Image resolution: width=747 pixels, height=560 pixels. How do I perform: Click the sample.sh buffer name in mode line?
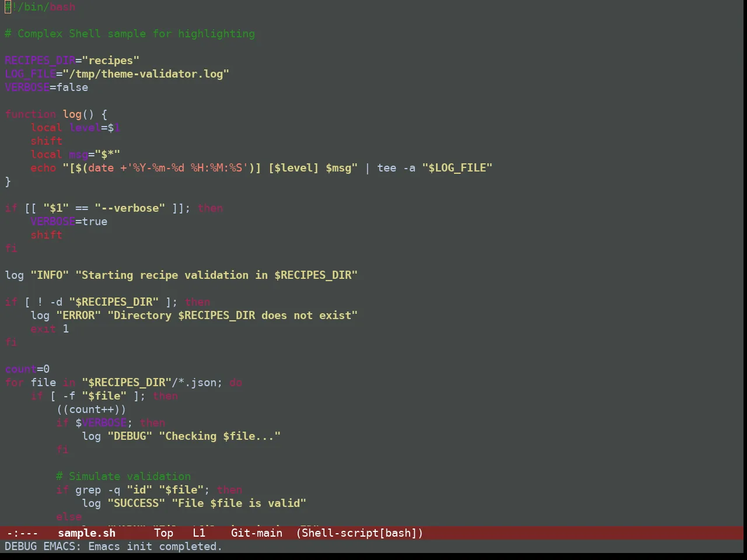tap(87, 533)
